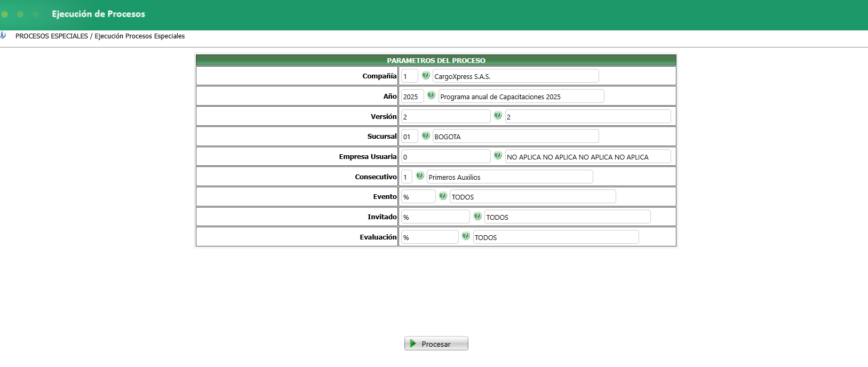Screen dimensions: 868x367
Task: Open the lookup help icon beside Evaluación
Action: point(466,236)
